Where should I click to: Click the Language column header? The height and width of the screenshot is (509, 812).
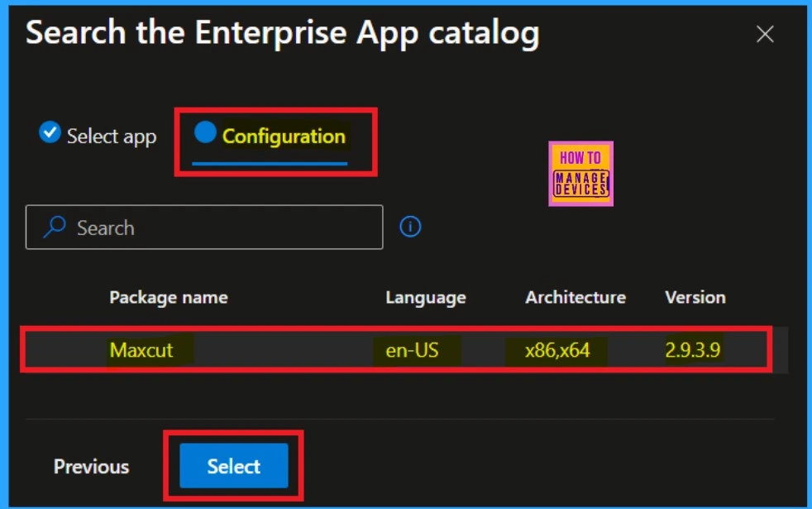[x=426, y=297]
